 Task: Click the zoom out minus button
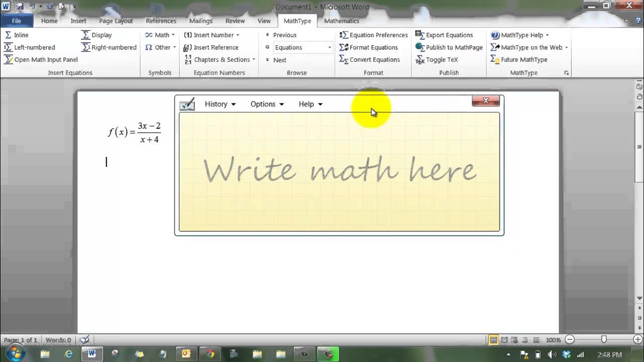tap(570, 340)
